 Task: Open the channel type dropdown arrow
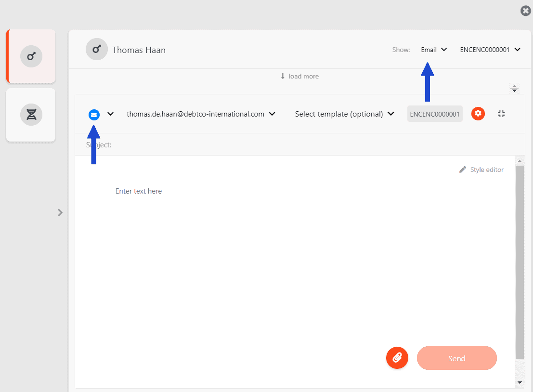click(x=110, y=114)
